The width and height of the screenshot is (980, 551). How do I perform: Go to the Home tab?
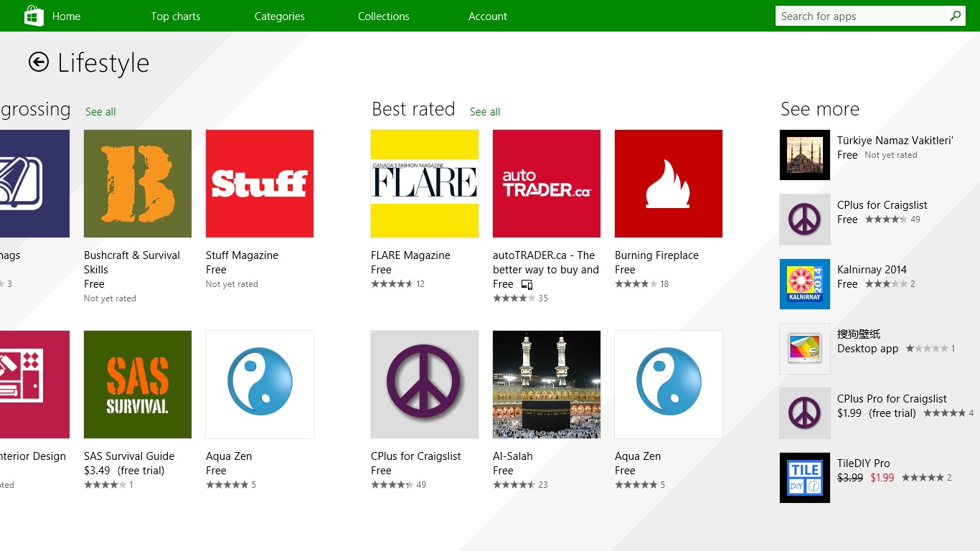[66, 16]
